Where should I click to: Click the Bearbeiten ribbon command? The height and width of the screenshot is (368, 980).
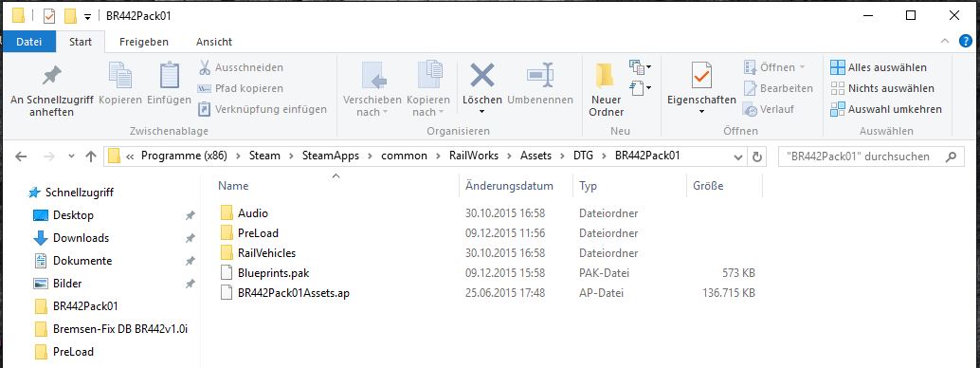point(778,88)
